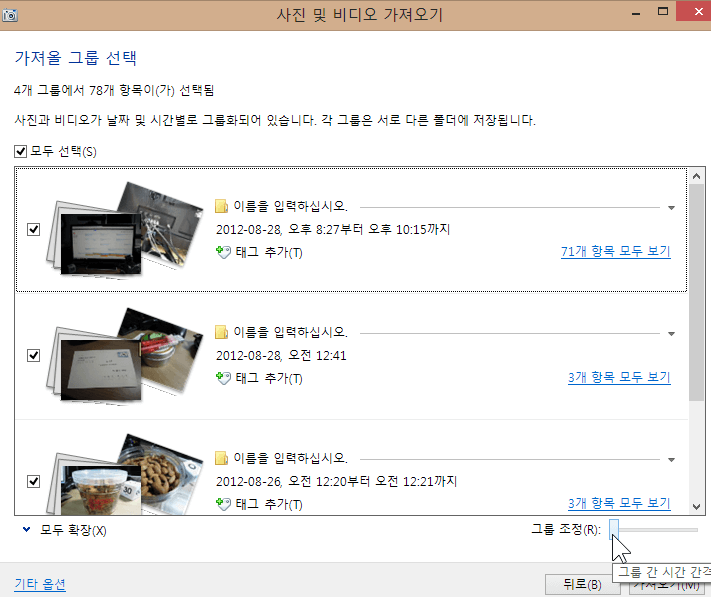This screenshot has height=597, width=711.
Task: Click the list scrollbar up arrow
Action: pos(696,176)
